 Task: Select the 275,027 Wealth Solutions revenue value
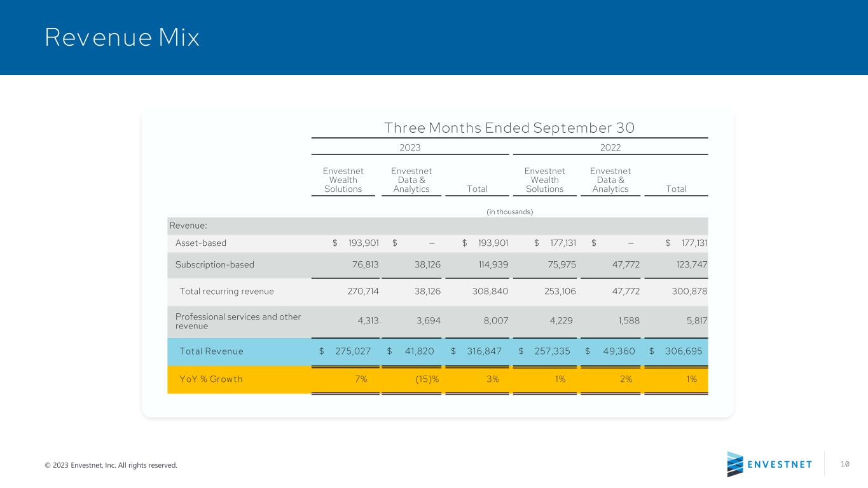[353, 351]
